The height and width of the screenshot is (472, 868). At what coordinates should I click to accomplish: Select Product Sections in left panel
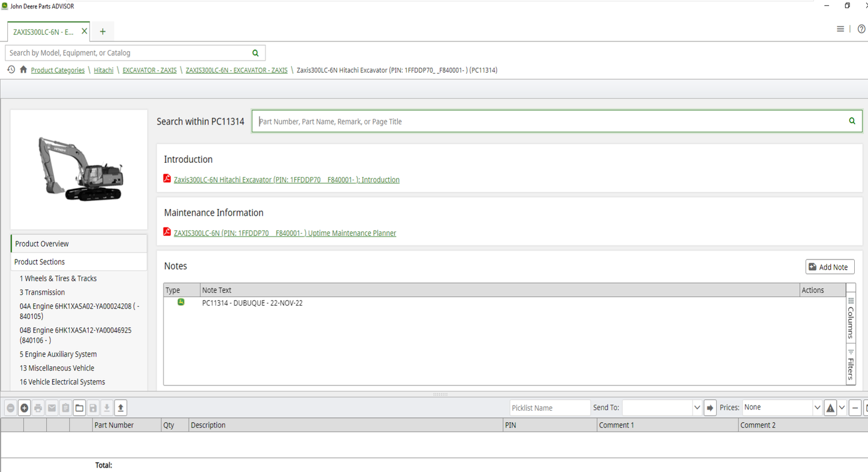pos(79,262)
